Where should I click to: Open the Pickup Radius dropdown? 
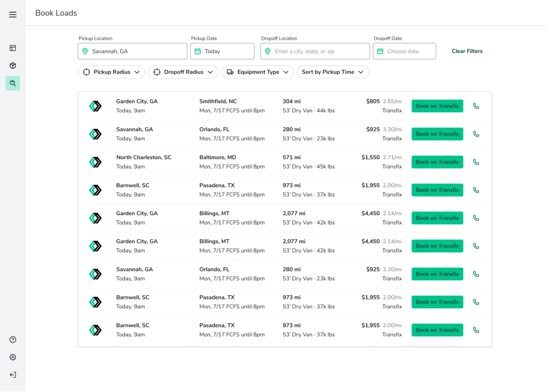[x=111, y=72]
